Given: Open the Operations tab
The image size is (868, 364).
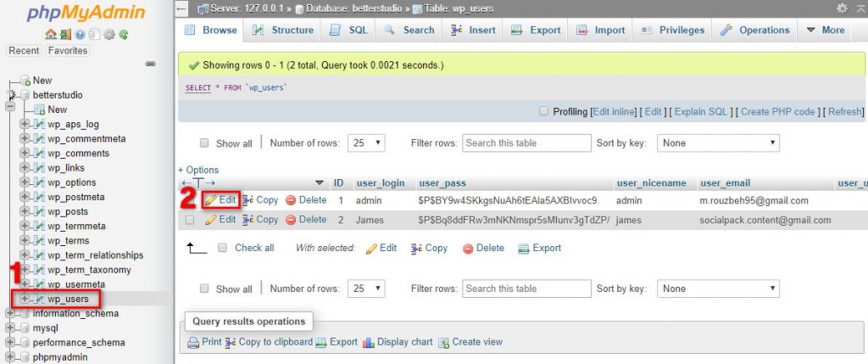Looking at the screenshot, I should pyautogui.click(x=755, y=30).
